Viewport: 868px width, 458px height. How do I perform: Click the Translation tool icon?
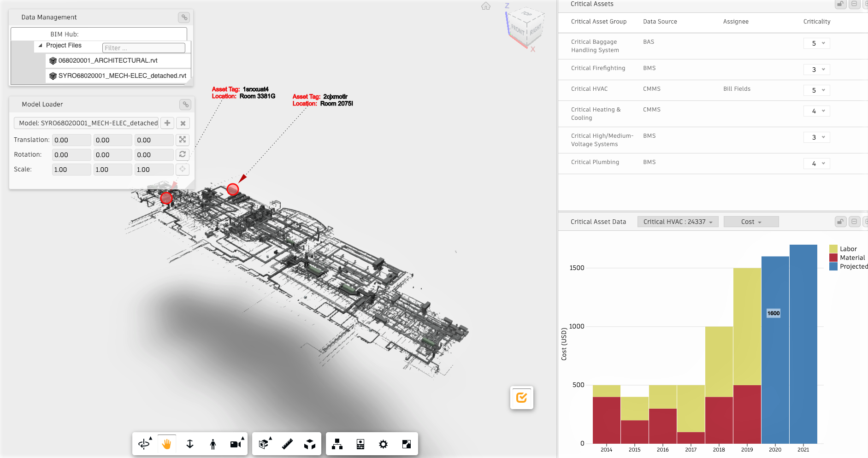tap(183, 140)
